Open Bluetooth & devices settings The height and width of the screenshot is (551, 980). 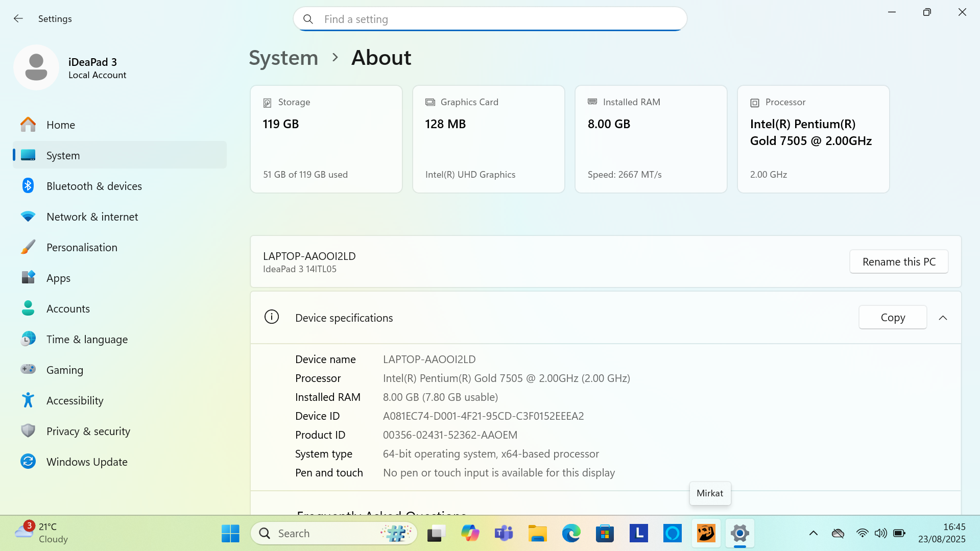(x=94, y=186)
